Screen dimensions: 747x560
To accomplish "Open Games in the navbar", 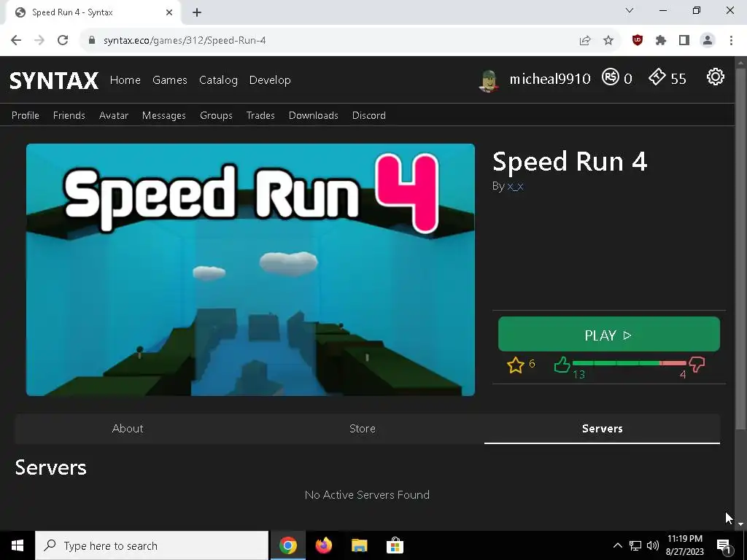I will 169,80.
